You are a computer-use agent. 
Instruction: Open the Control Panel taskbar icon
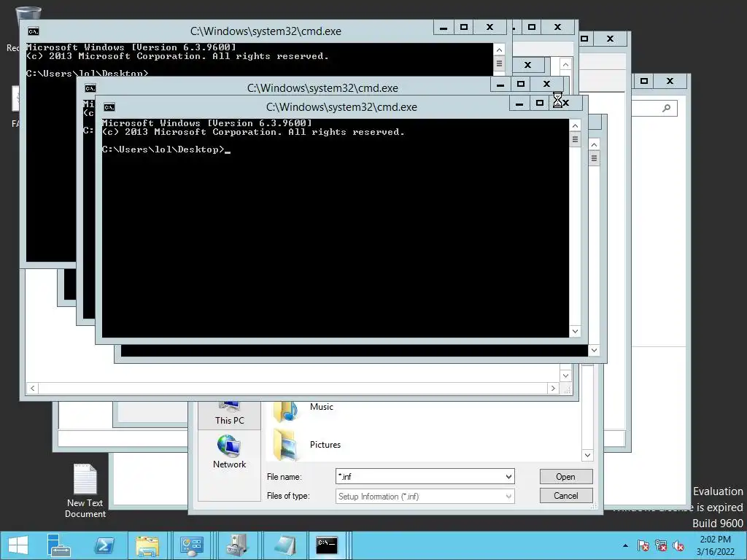pyautogui.click(x=192, y=545)
